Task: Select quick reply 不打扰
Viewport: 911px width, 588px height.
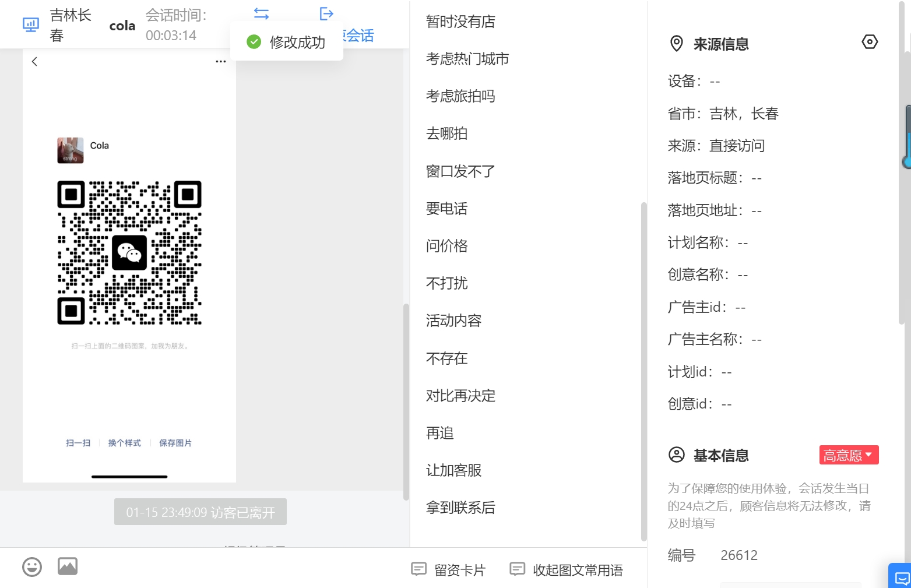Action: pos(446,283)
